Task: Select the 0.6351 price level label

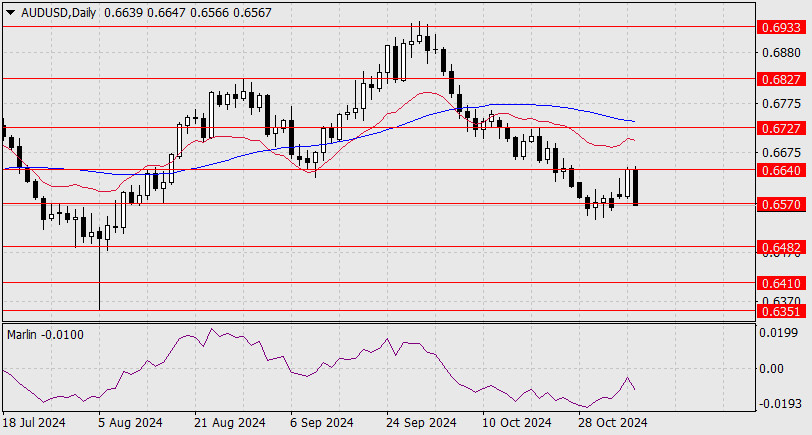Action: click(x=782, y=311)
